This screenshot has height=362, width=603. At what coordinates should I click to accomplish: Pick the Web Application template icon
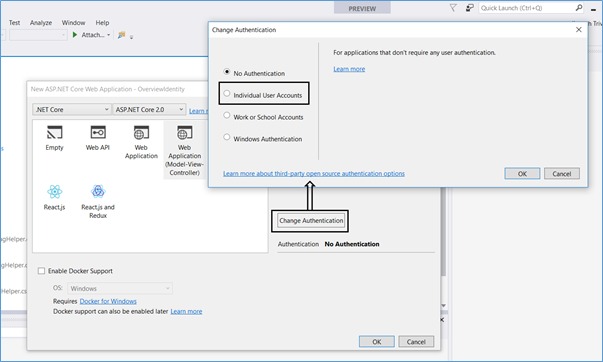tap(141, 133)
